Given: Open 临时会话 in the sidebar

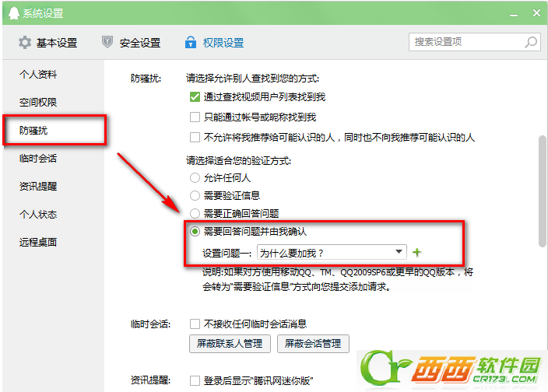Looking at the screenshot, I should (x=38, y=159).
